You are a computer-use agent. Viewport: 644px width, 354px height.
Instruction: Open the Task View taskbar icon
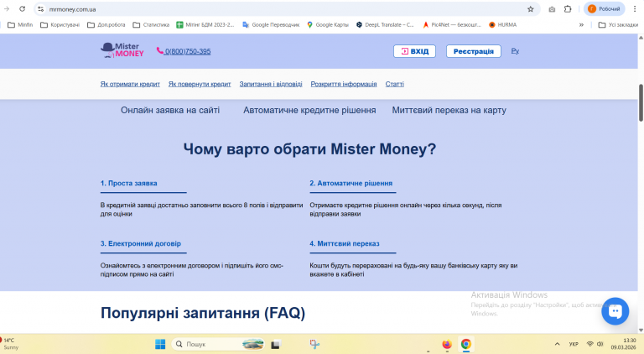275,345
